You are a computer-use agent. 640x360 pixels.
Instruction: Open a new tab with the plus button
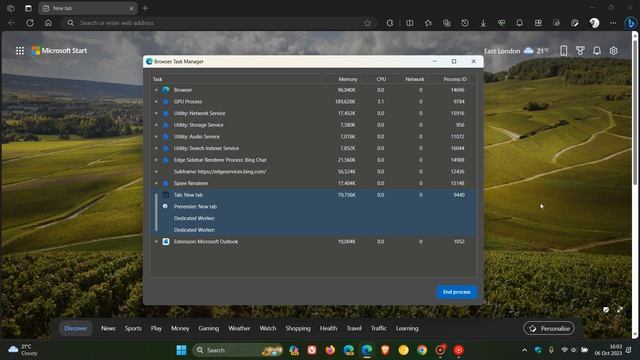click(x=145, y=8)
